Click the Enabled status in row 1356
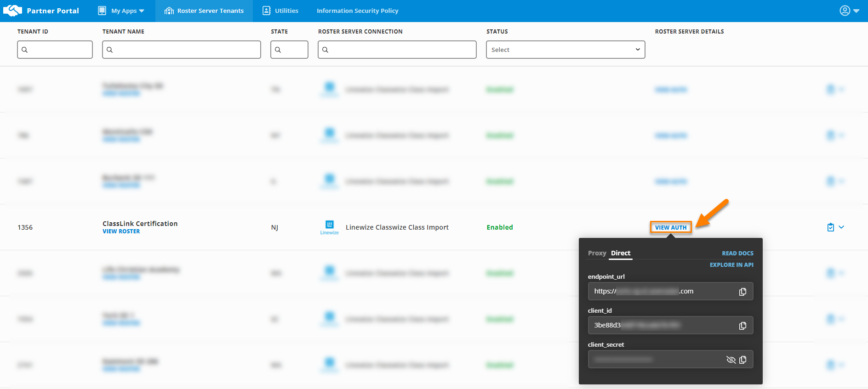This screenshot has height=389, width=868. pos(500,227)
